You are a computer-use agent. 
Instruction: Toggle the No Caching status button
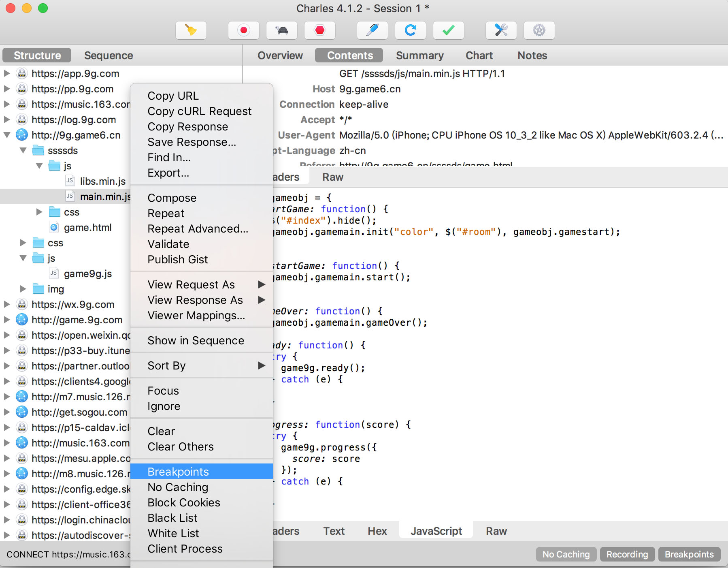click(x=566, y=554)
